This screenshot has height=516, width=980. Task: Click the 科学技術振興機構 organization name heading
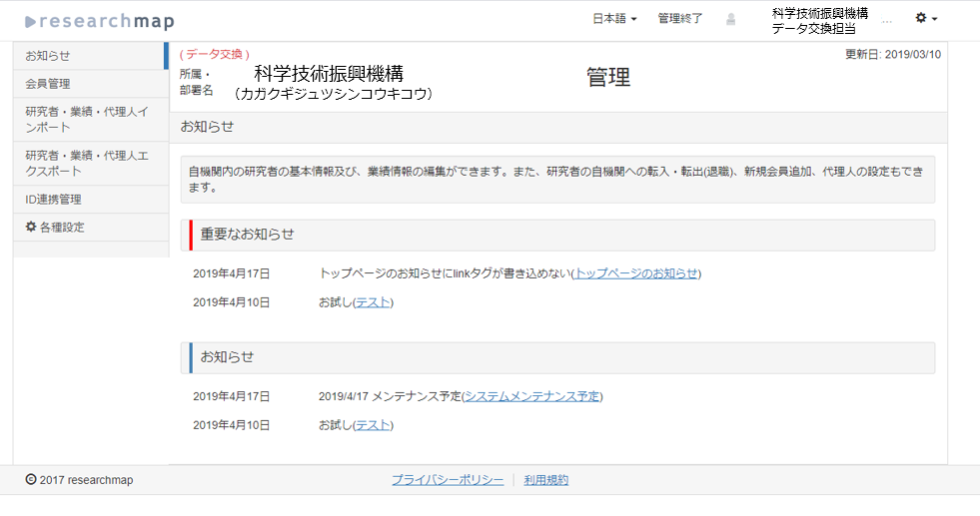[x=329, y=74]
